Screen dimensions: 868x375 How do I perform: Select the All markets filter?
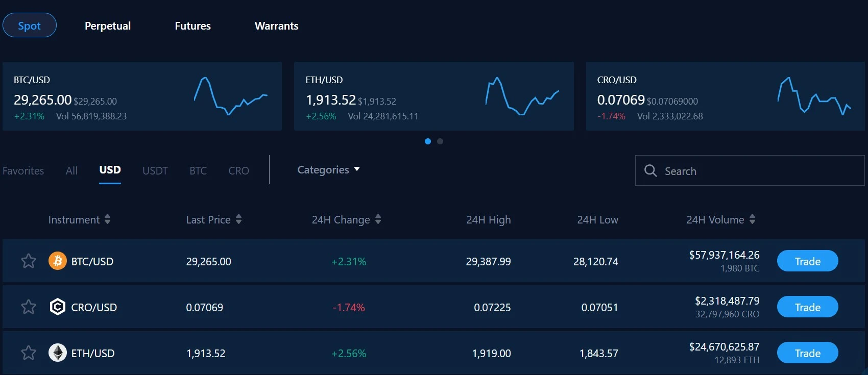coord(71,170)
